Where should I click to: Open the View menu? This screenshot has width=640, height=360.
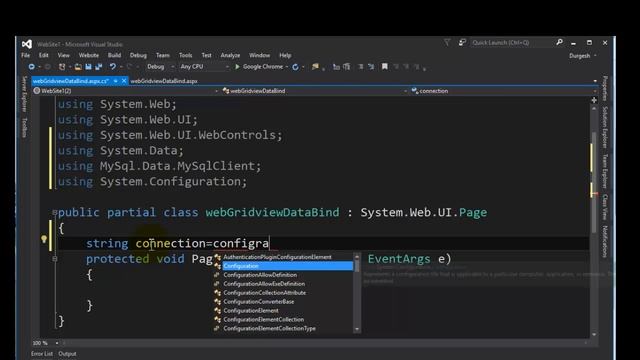tap(64, 55)
